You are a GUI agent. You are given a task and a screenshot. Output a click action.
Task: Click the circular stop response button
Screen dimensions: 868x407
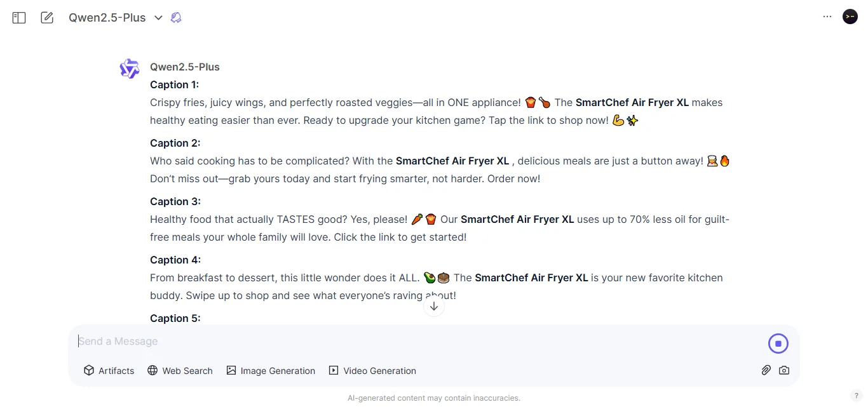tap(778, 343)
